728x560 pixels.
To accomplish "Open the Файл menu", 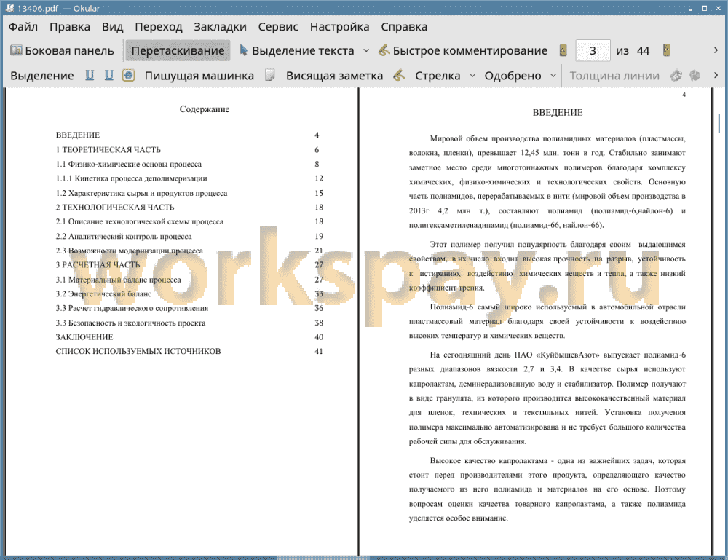I will click(x=23, y=27).
